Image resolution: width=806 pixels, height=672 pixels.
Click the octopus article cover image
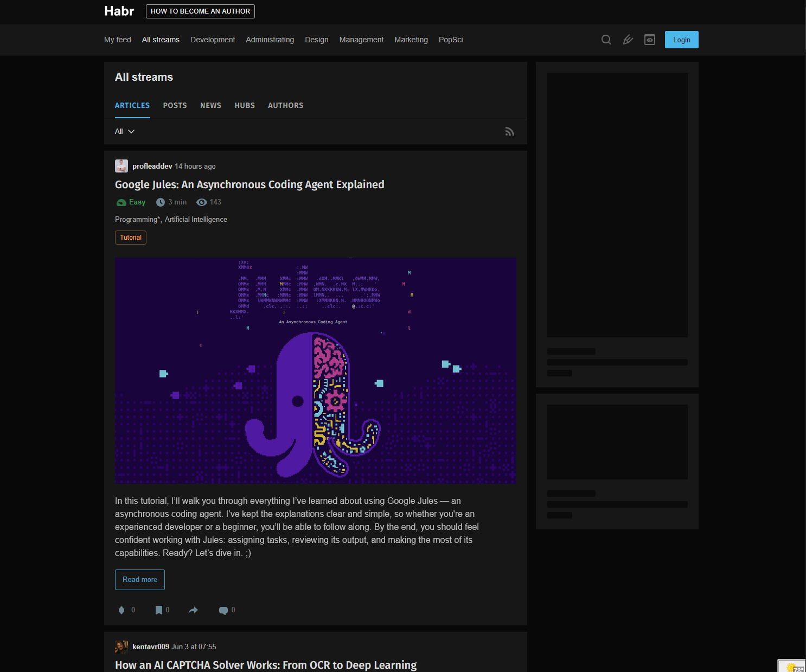point(315,370)
